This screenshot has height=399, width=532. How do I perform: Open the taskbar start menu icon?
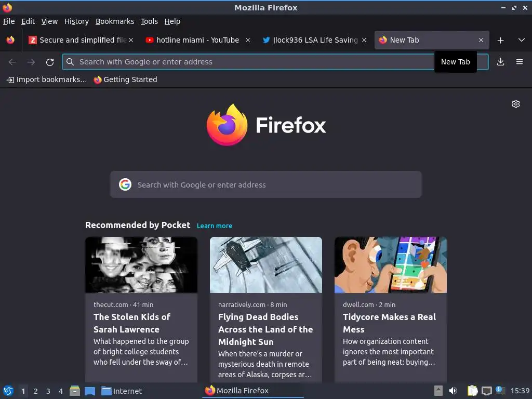coord(8,391)
